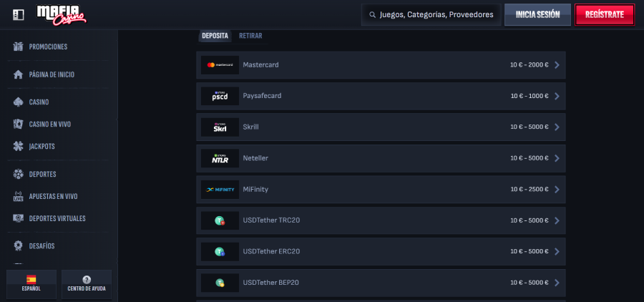The width and height of the screenshot is (644, 302).
Task: Click Skrill's 10 € – 5000 € limit
Action: [x=530, y=127]
